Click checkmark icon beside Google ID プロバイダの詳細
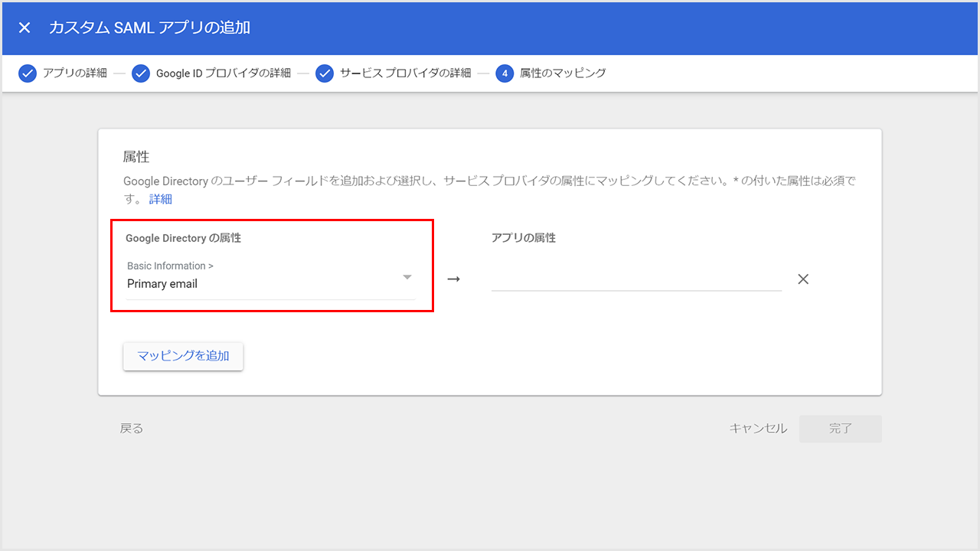 pyautogui.click(x=141, y=73)
